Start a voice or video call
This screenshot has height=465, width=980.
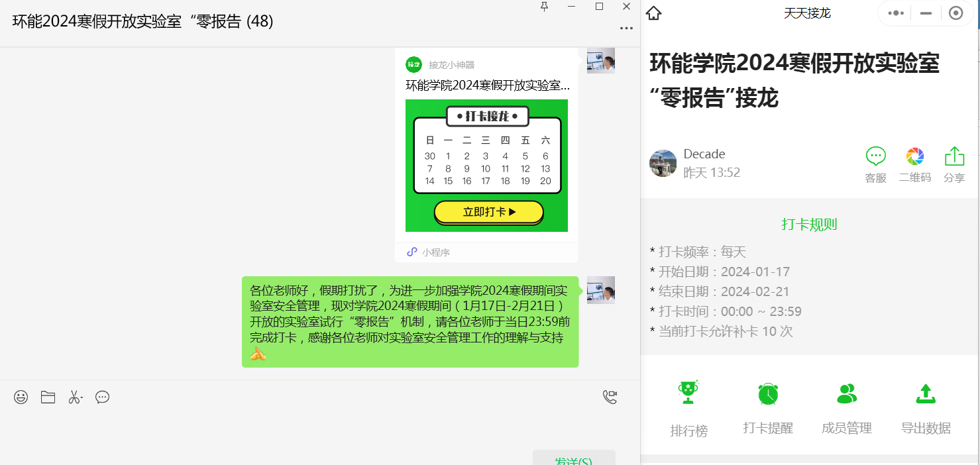609,396
